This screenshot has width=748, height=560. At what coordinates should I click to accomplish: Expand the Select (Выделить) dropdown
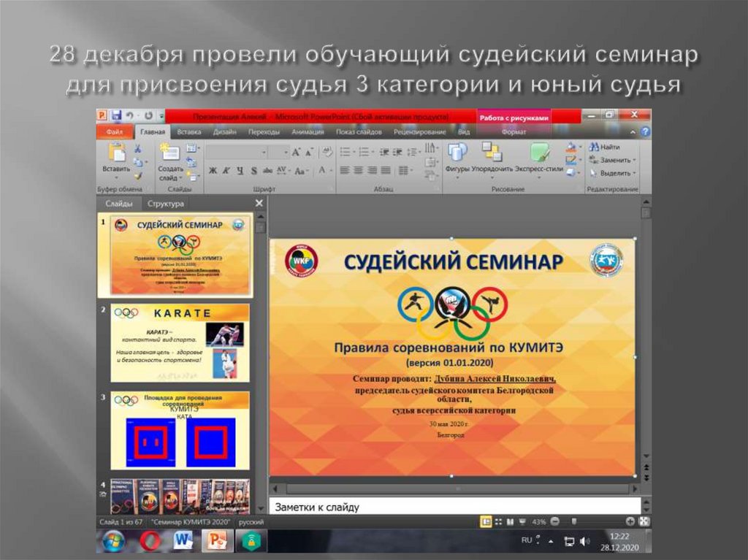tap(633, 173)
